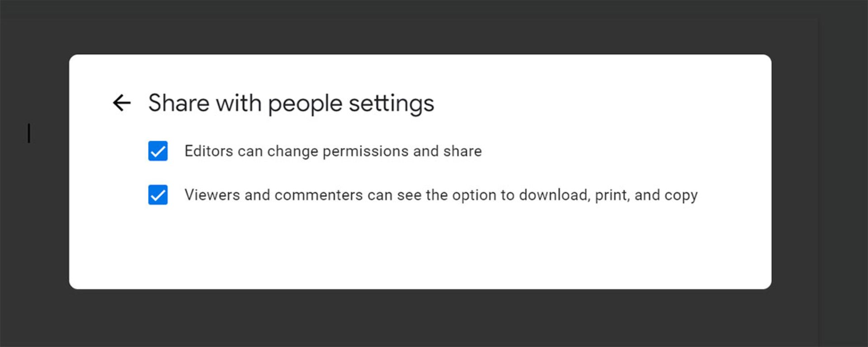
Task: Go back using the left arrow icon
Action: 122,103
